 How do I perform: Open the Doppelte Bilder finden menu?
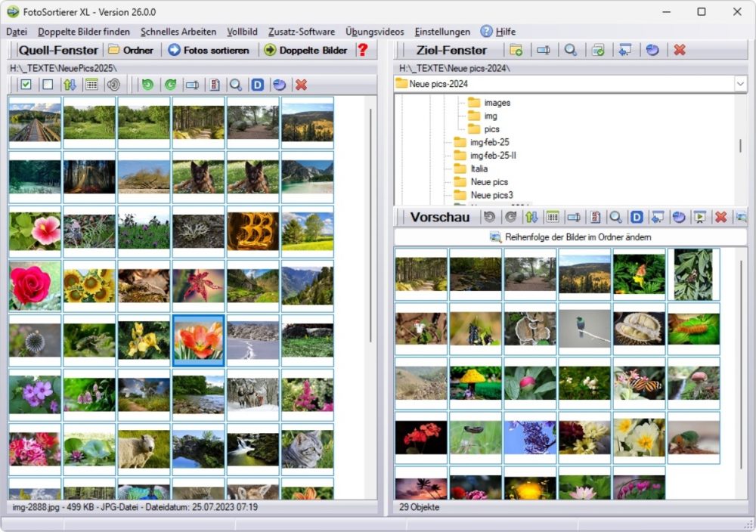pyautogui.click(x=84, y=32)
